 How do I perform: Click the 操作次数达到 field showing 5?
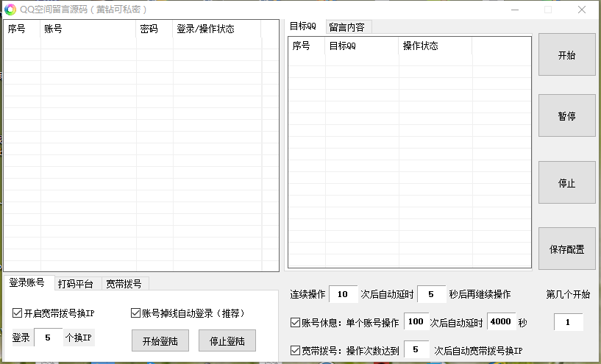(416, 349)
